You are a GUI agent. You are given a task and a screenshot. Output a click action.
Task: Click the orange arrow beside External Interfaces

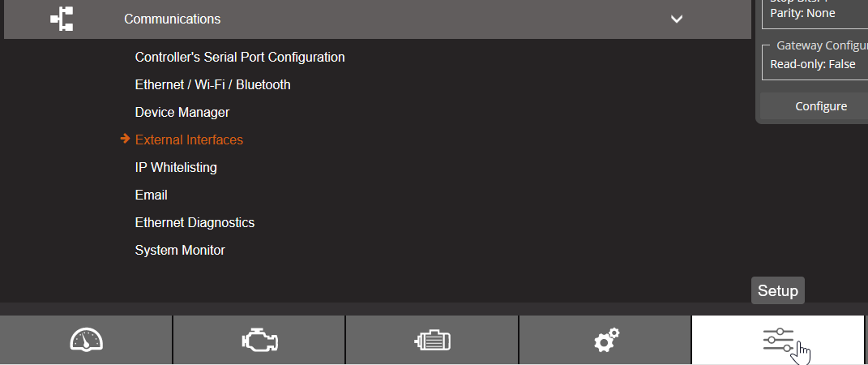125,140
